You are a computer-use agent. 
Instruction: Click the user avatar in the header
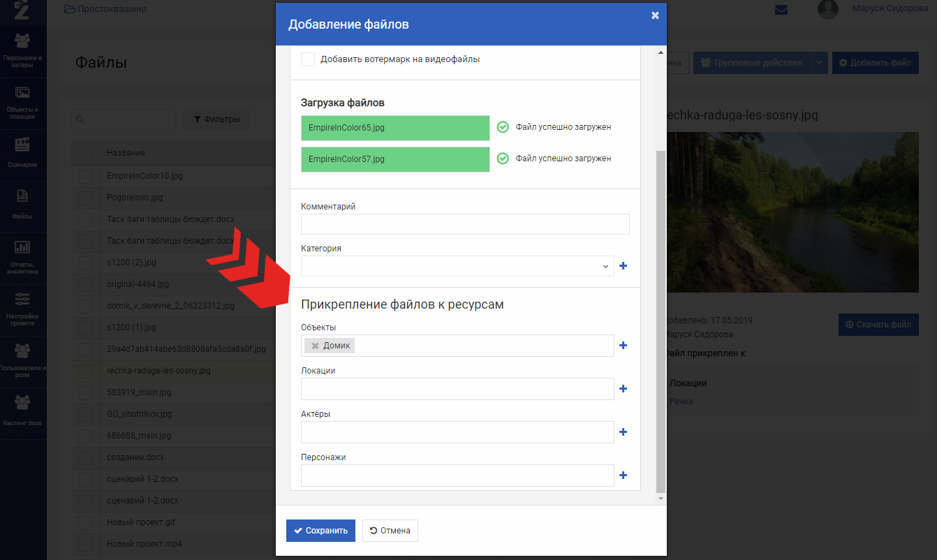click(x=827, y=9)
